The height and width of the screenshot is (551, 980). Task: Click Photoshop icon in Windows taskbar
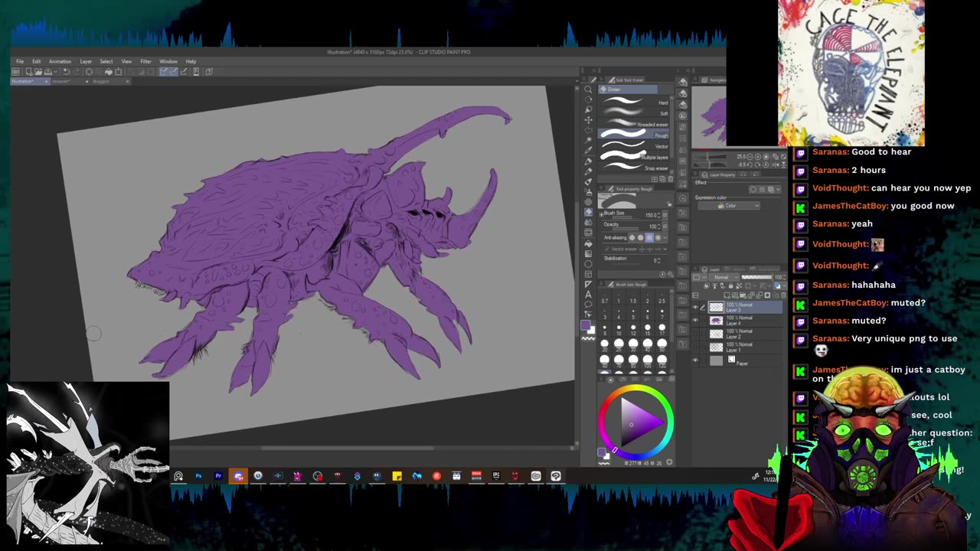click(x=198, y=476)
